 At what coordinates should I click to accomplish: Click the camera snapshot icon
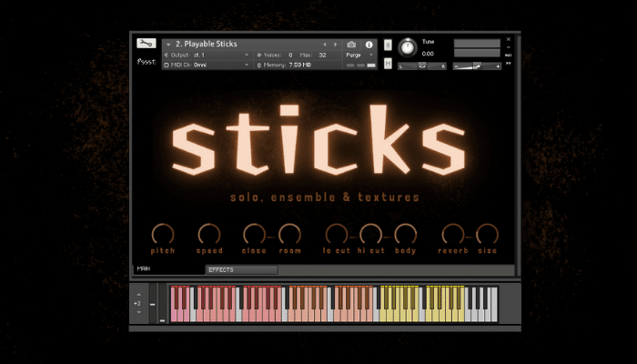click(352, 44)
